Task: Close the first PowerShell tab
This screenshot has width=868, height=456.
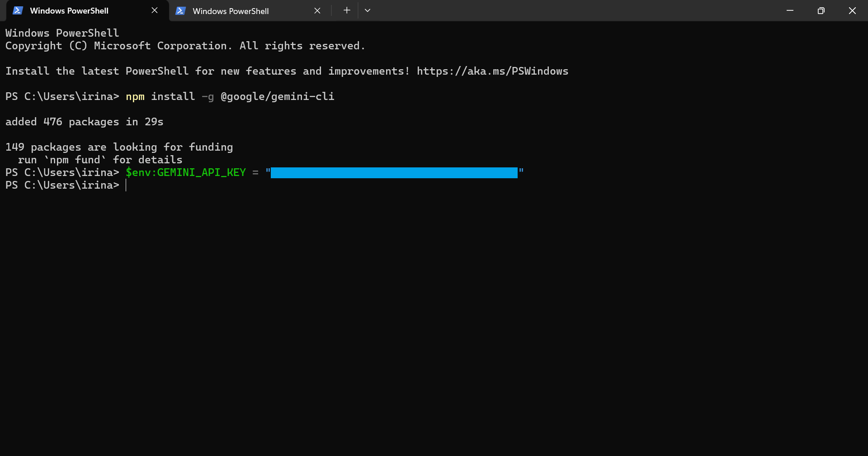Action: pos(155,10)
